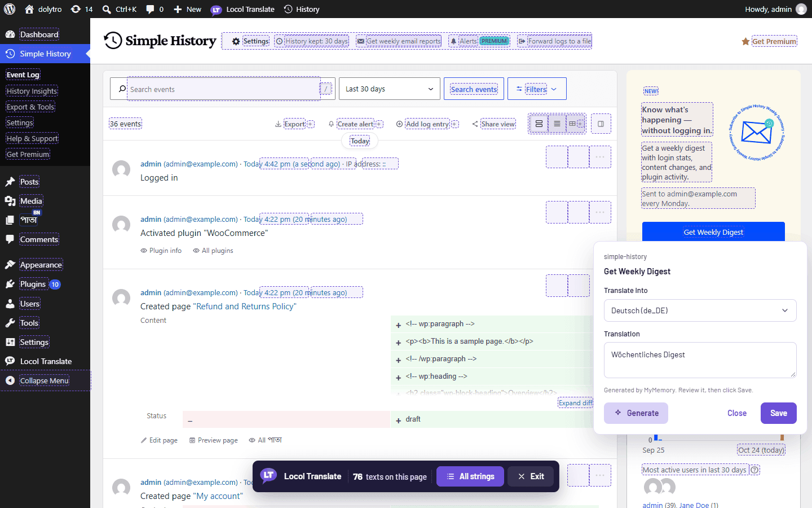Open the three-dot menu for Logged in event
The width and height of the screenshot is (812, 508).
click(x=600, y=157)
